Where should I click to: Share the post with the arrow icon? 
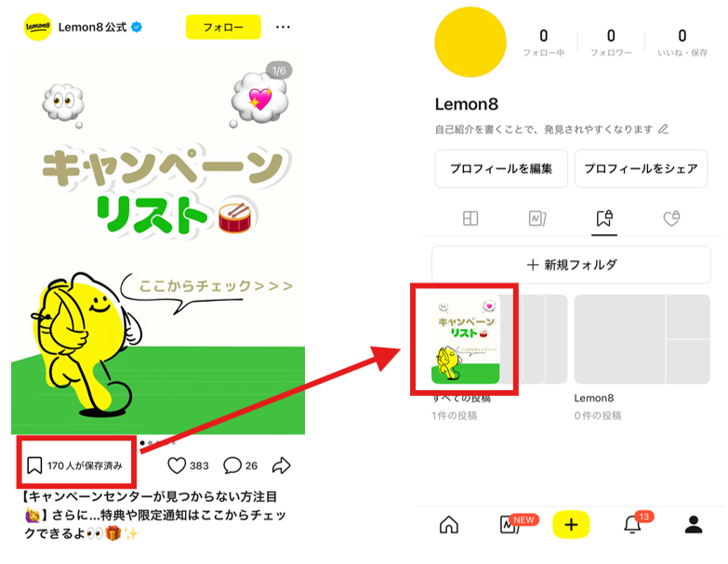[x=282, y=466]
